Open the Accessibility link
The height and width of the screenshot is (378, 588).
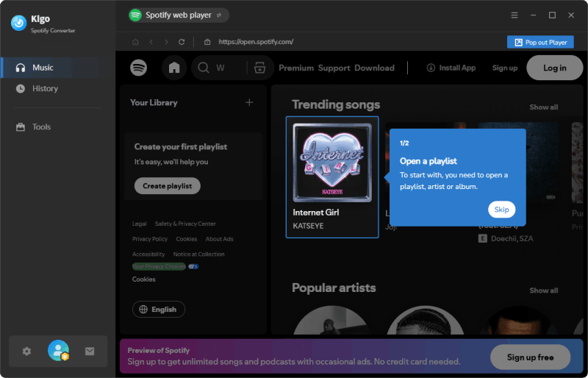click(x=148, y=254)
